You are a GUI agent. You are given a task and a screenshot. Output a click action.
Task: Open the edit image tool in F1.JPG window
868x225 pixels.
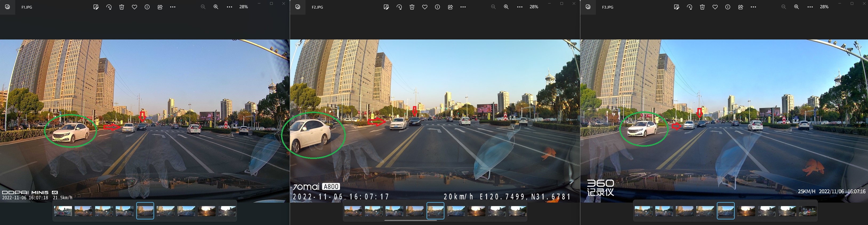pyautogui.click(x=96, y=7)
